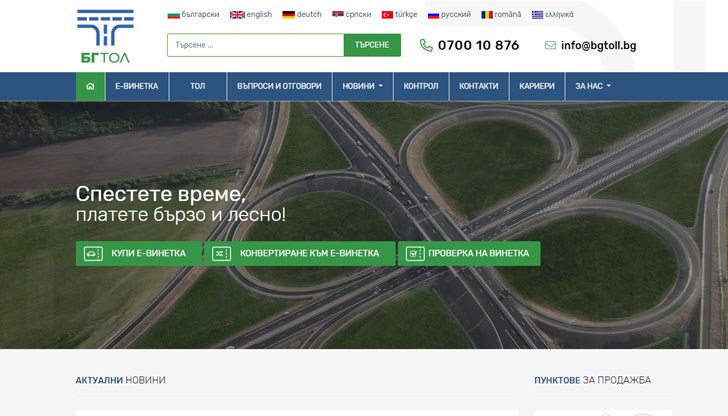Click the envelope email icon
Screen dimensions: 728x416
[x=550, y=45]
